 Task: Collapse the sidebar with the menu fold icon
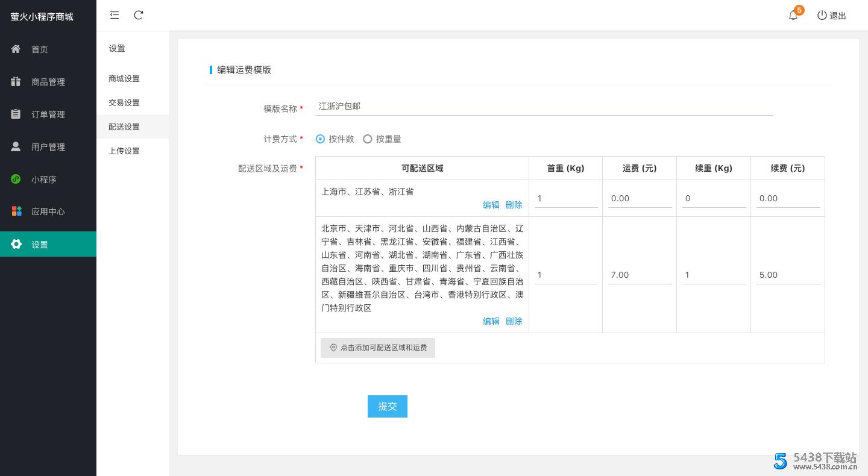(115, 15)
